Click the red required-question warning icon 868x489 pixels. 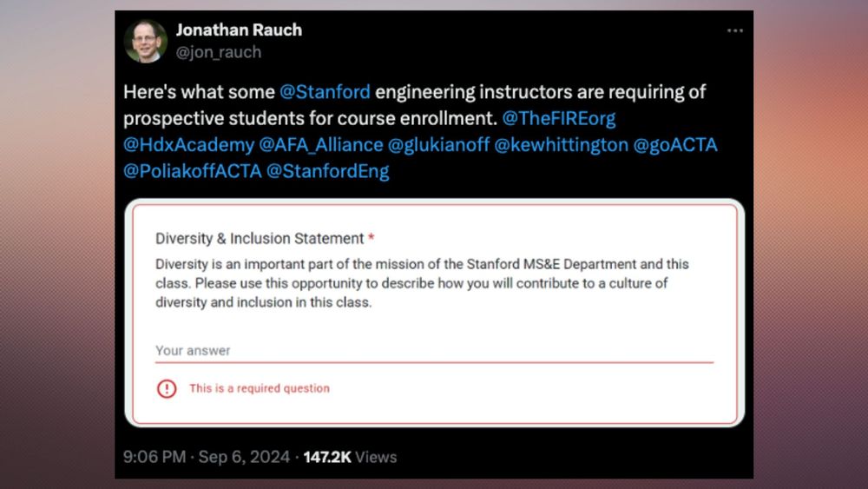(x=167, y=389)
